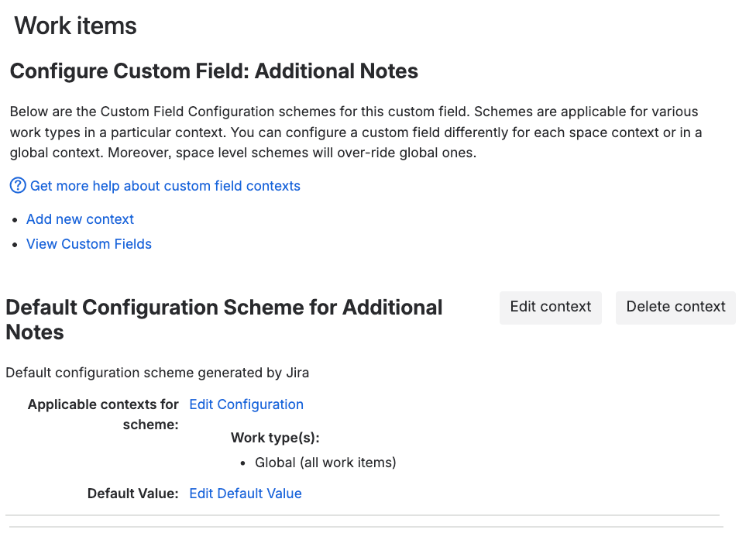The height and width of the screenshot is (547, 756).
Task: Open the custom field contexts help link
Action: (165, 186)
